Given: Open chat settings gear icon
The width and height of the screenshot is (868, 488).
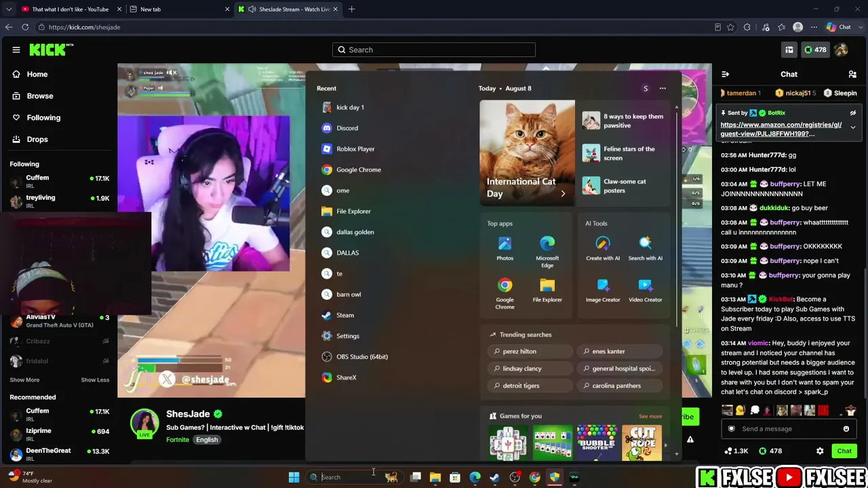Looking at the screenshot, I should point(820,451).
